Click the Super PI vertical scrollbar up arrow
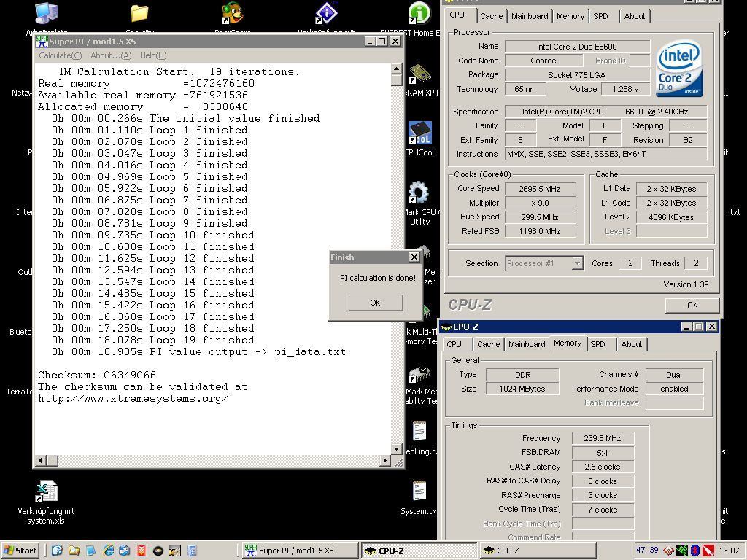Viewport: 747px width, 560px height. (396, 69)
